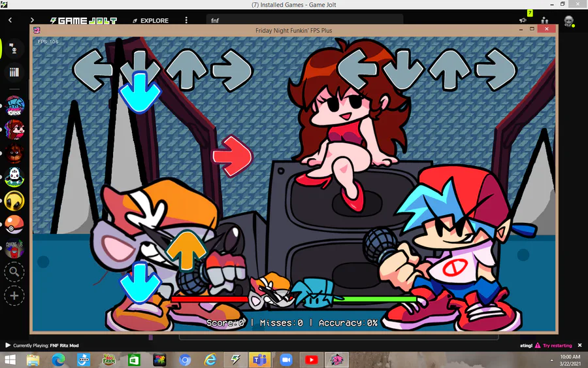Maximize the Friday Night Funkin' FPS Plus window

pos(532,29)
